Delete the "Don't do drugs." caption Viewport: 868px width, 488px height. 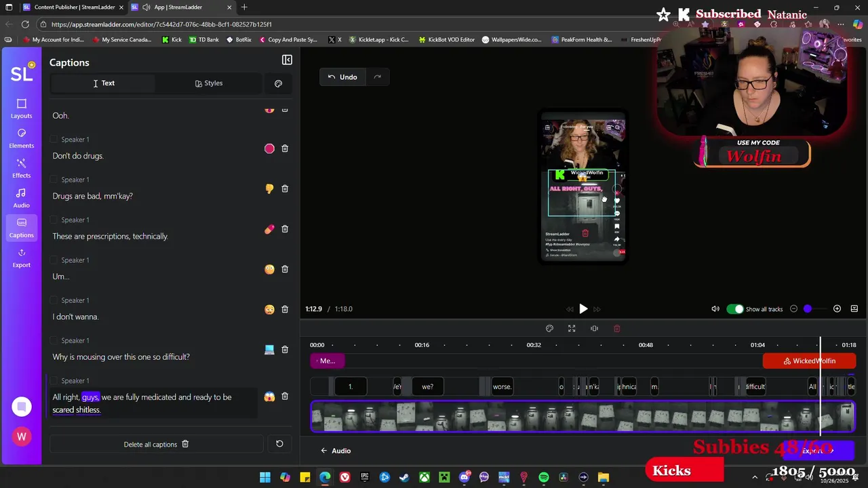tap(285, 148)
